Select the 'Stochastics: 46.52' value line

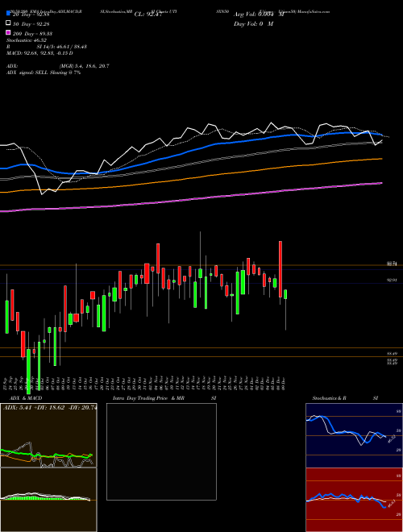[26, 40]
